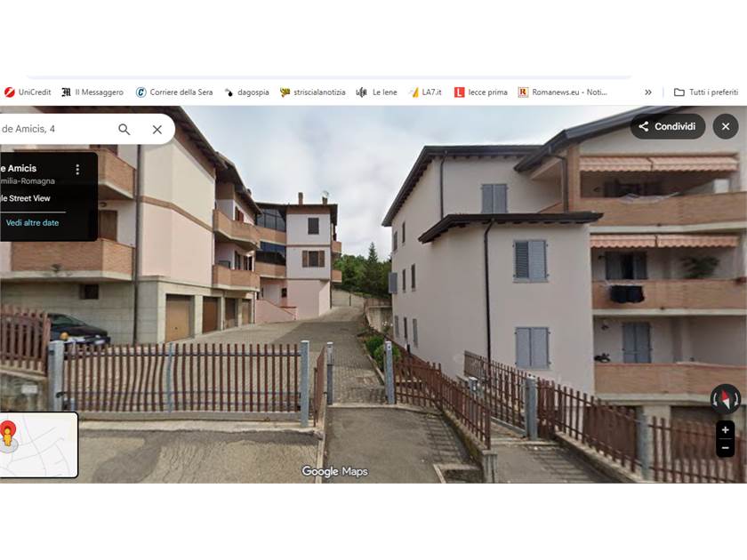Close Street View with the round X button

[725, 126]
